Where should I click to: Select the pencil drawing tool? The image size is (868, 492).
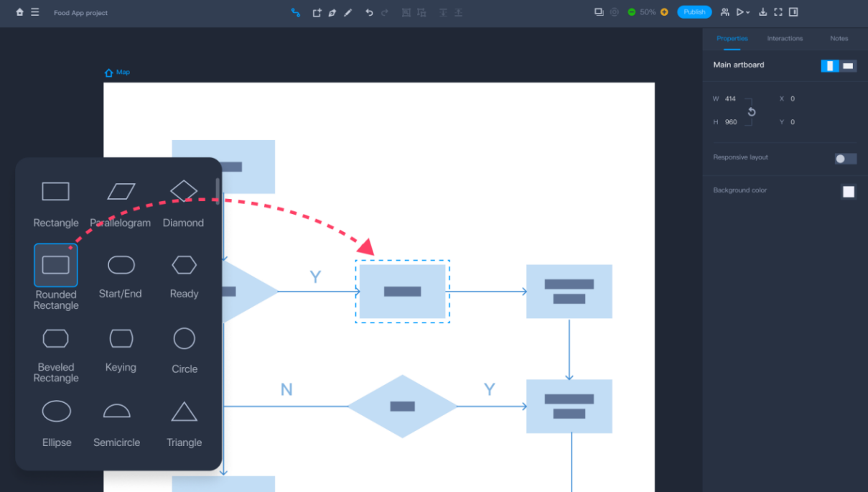(348, 12)
